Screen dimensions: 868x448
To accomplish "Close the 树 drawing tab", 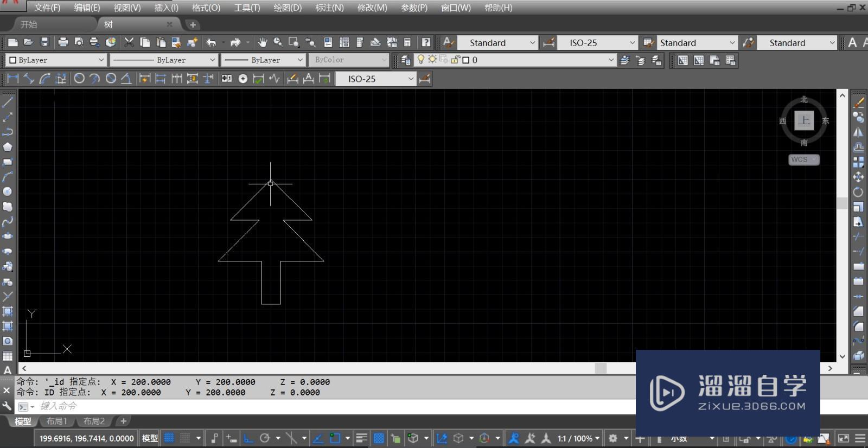I will coord(169,24).
